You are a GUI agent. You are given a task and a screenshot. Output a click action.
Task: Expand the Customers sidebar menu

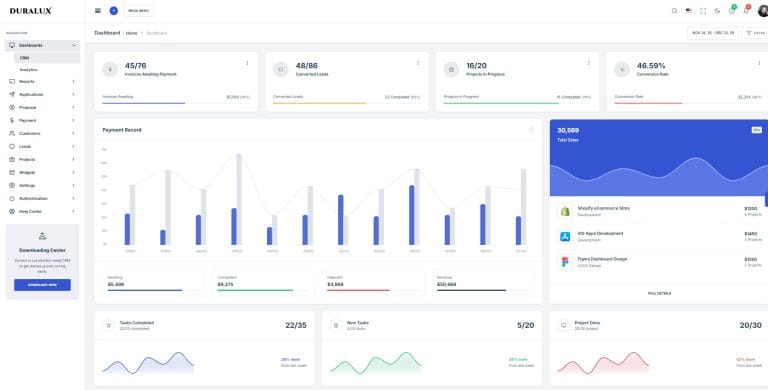click(42, 133)
